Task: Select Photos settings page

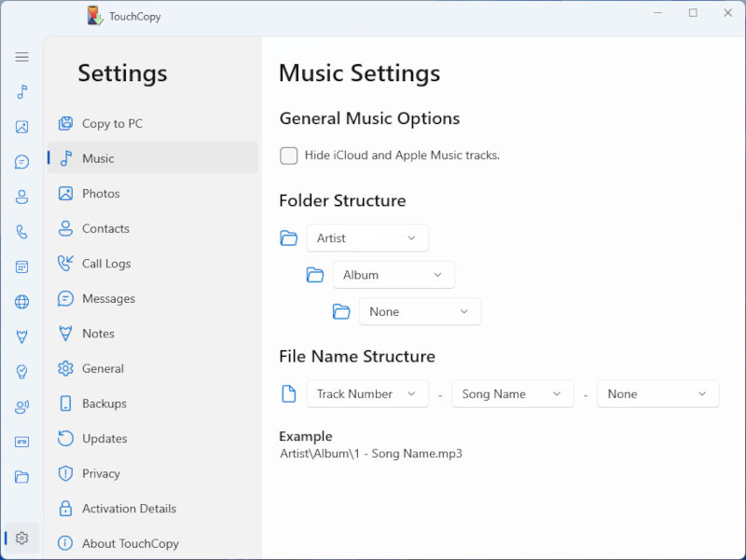Action: tap(153, 194)
